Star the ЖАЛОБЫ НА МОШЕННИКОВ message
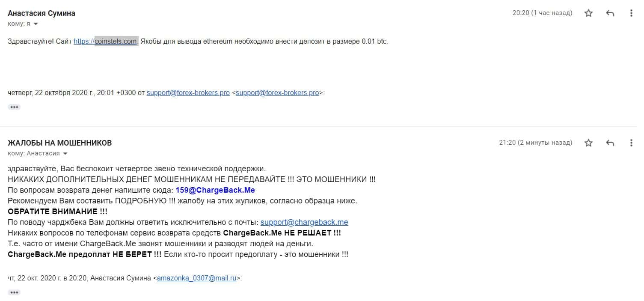644x301 pixels. (x=589, y=143)
